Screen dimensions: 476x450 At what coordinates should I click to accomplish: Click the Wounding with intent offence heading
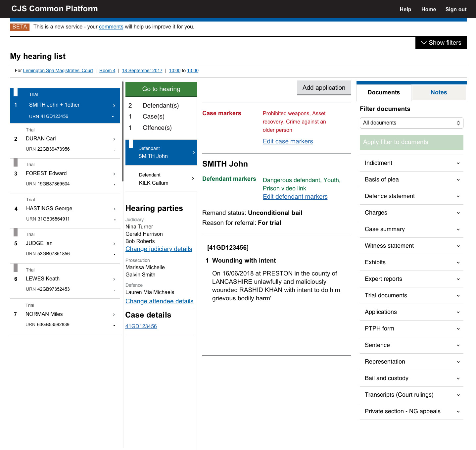(244, 261)
